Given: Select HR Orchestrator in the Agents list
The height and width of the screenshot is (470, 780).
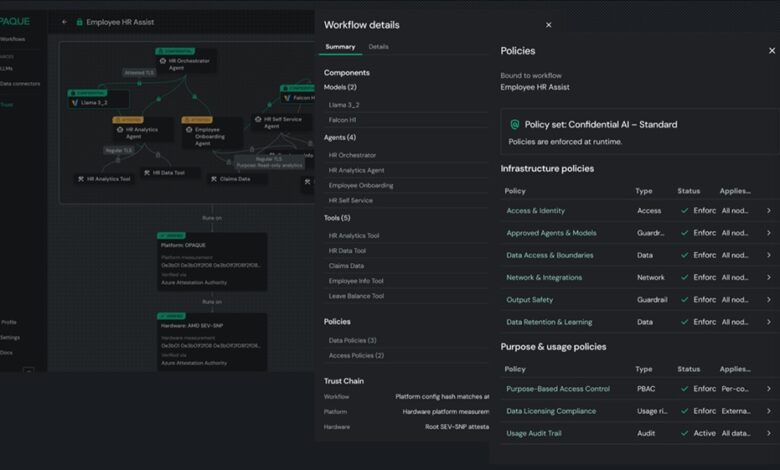Looking at the screenshot, I should tap(352, 155).
